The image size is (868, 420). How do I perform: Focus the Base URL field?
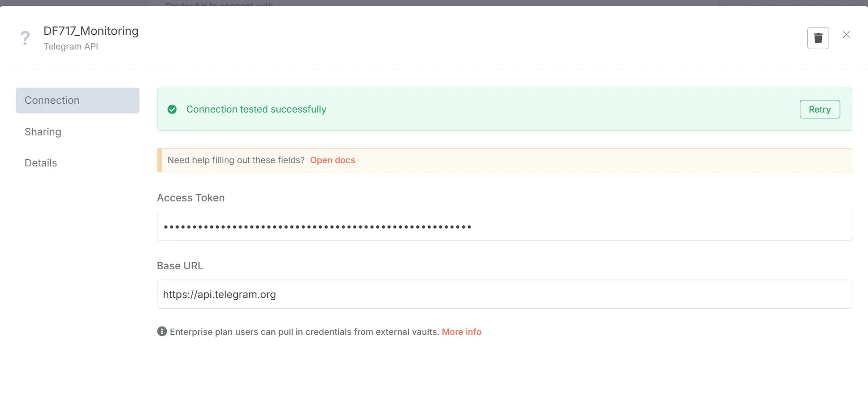click(x=504, y=294)
